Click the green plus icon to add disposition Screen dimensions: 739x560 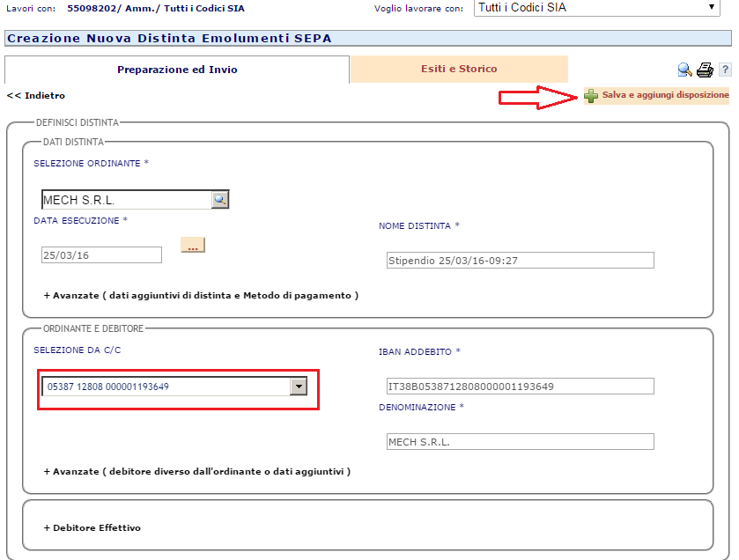[591, 96]
